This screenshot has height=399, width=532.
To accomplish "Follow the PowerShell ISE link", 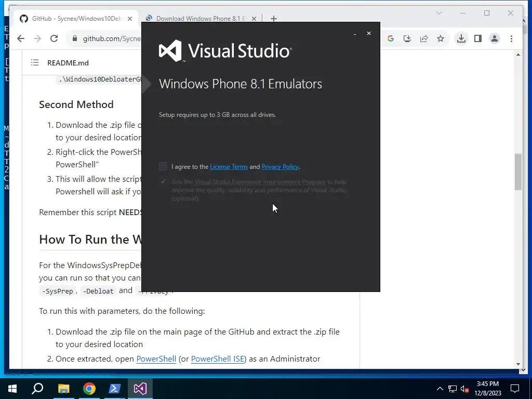I will click(218, 358).
